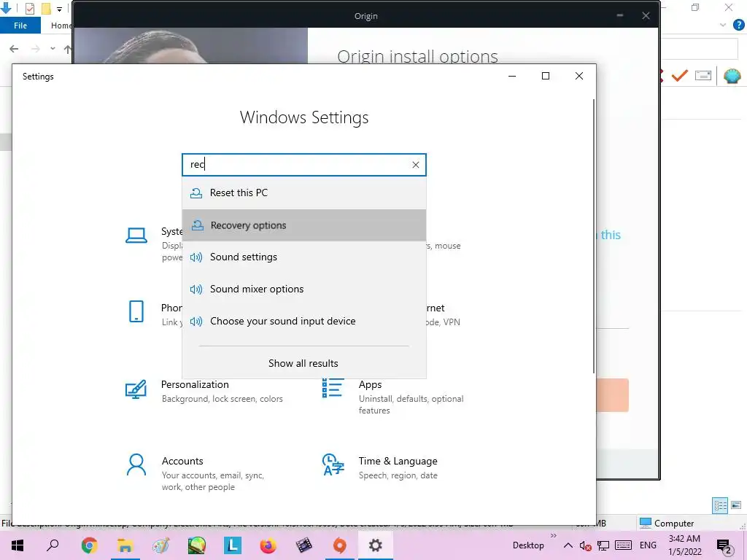Open touch keyboard tray icon

pyautogui.click(x=624, y=545)
